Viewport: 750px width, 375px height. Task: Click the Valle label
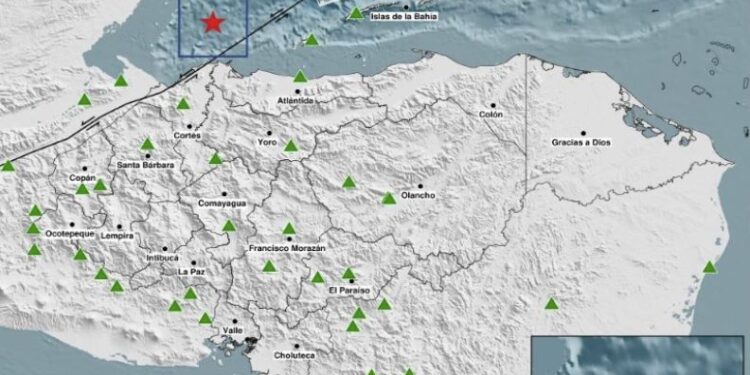tap(233, 331)
